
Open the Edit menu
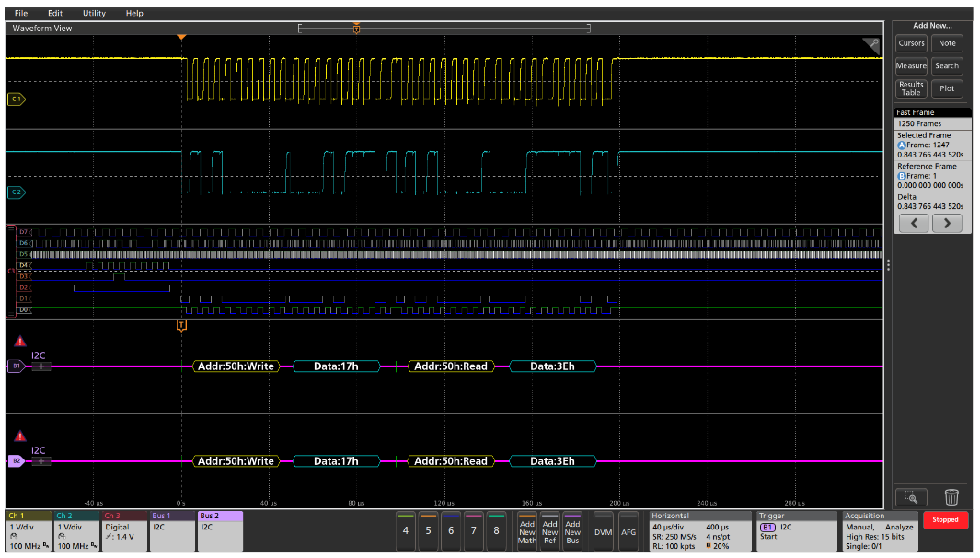55,13
